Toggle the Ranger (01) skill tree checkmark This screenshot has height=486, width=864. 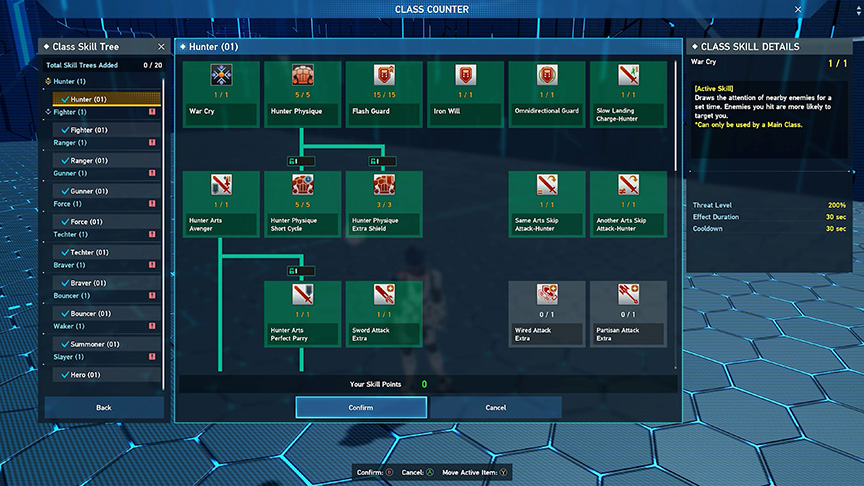(x=65, y=161)
